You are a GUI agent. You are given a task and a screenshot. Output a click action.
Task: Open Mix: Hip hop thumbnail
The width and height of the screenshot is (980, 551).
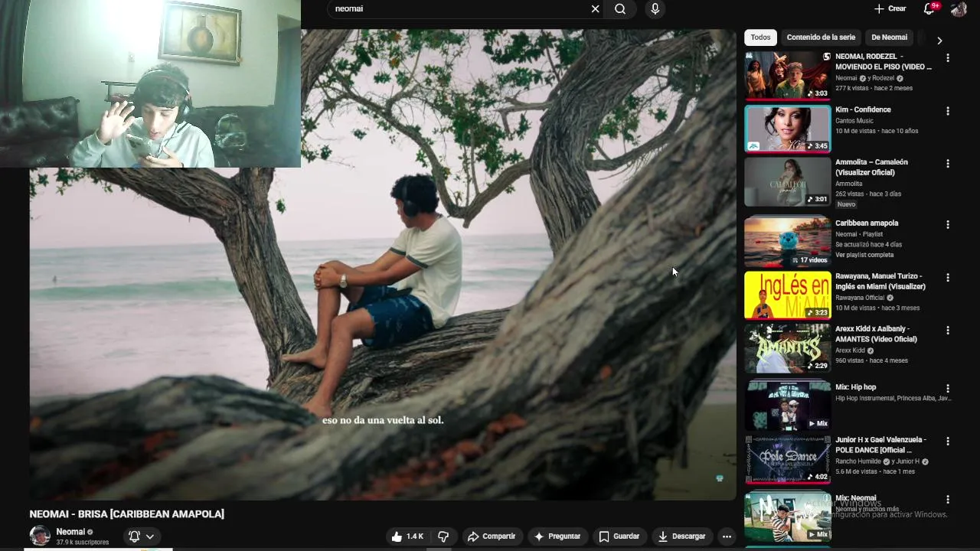pyautogui.click(x=787, y=406)
